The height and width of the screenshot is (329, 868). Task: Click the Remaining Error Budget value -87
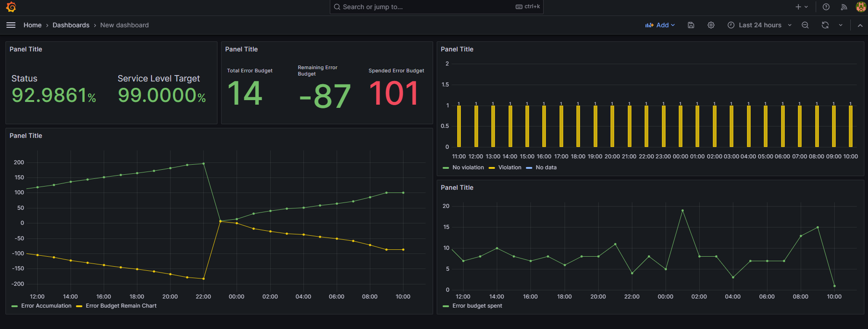325,96
